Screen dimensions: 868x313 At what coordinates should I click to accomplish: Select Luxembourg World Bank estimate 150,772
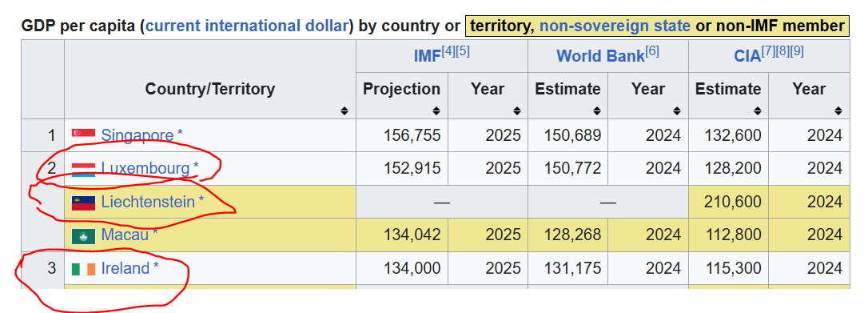[573, 168]
